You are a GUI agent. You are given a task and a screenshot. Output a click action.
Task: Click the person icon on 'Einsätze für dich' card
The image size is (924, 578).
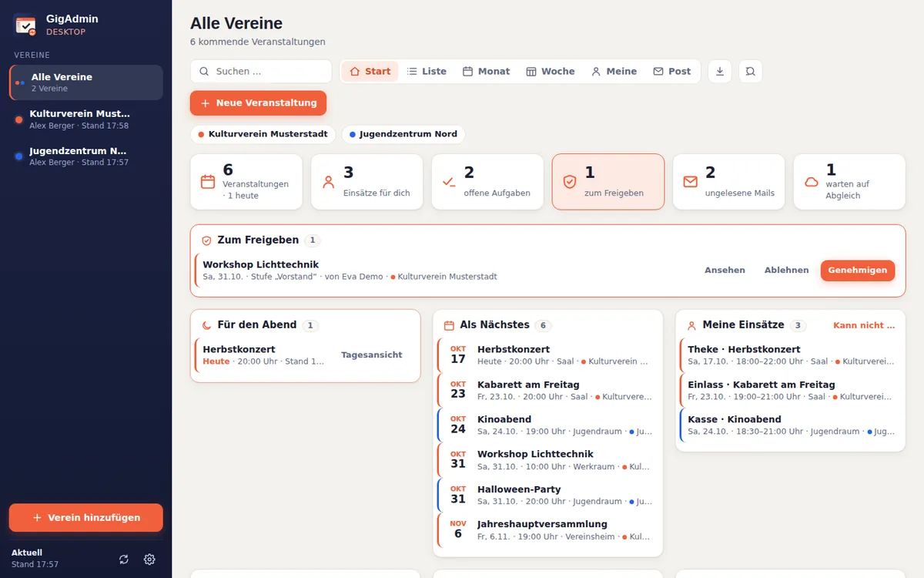[x=329, y=182]
